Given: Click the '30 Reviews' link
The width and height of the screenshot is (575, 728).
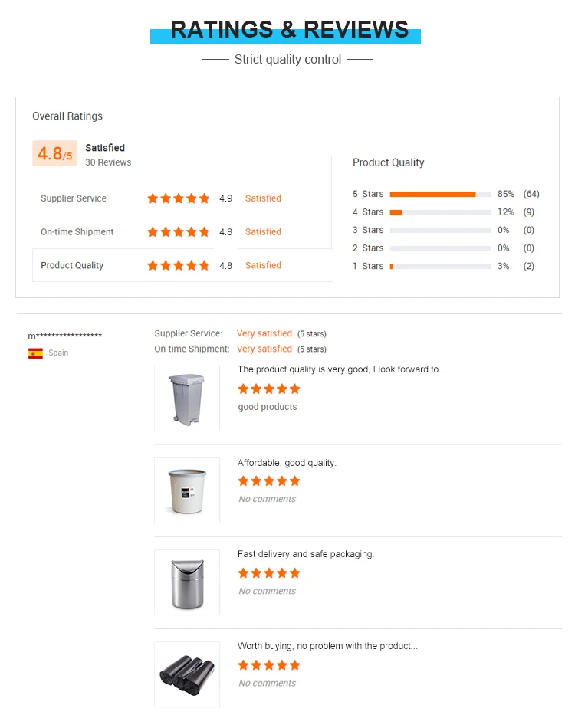Looking at the screenshot, I should [x=108, y=162].
